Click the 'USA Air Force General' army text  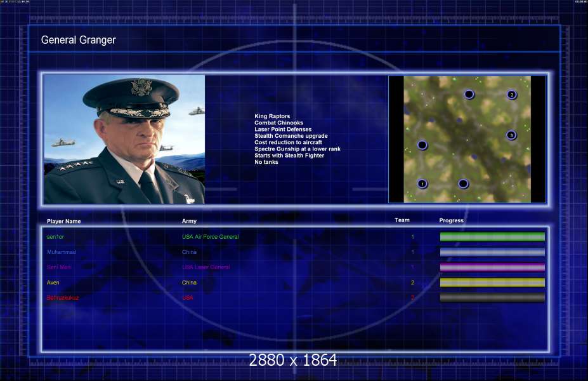coord(210,236)
